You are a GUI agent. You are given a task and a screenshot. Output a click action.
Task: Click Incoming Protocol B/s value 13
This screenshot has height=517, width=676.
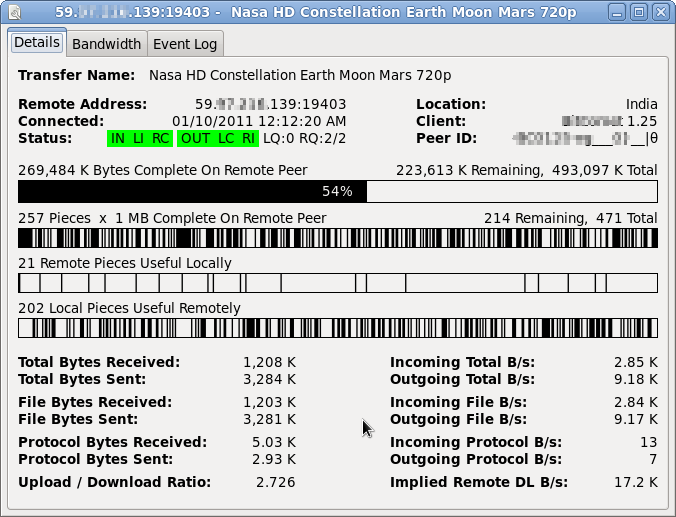pos(649,442)
